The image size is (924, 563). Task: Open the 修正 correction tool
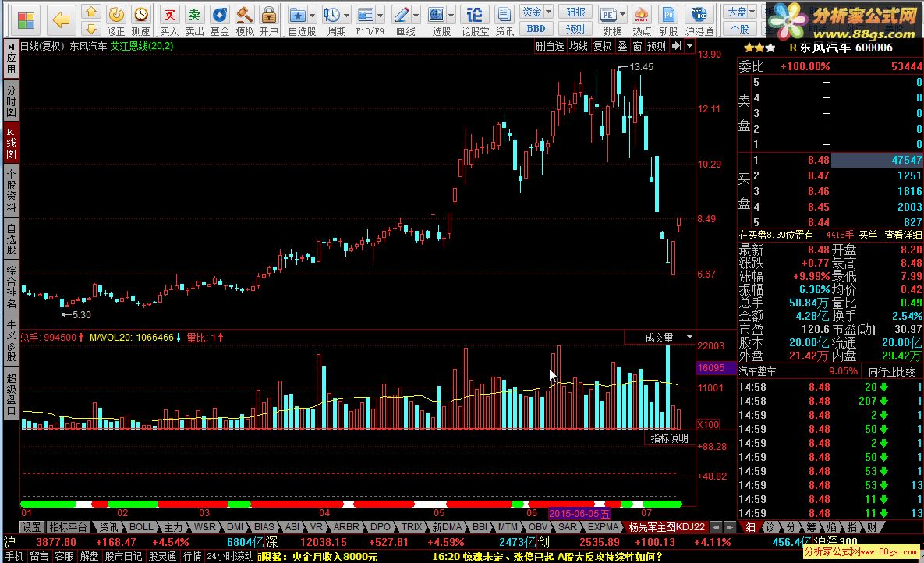(116, 20)
